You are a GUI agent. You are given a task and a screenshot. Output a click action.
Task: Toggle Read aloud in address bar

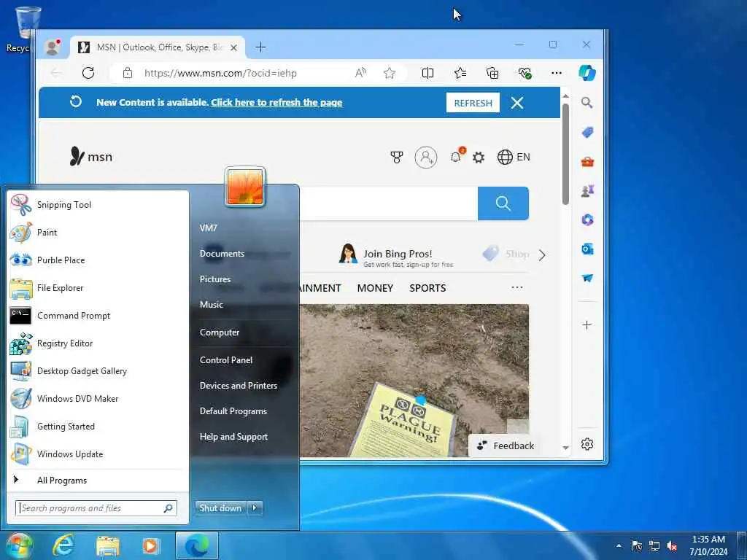(x=360, y=73)
